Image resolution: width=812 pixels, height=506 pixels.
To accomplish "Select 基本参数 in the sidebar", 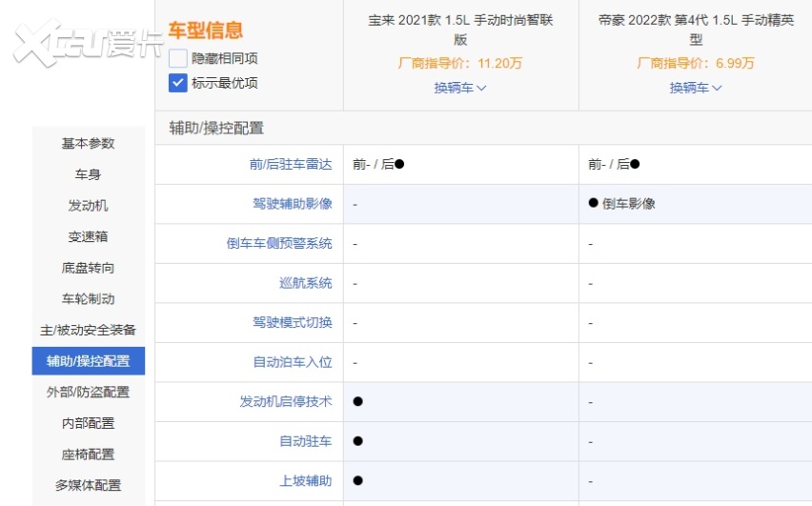I will [88, 144].
